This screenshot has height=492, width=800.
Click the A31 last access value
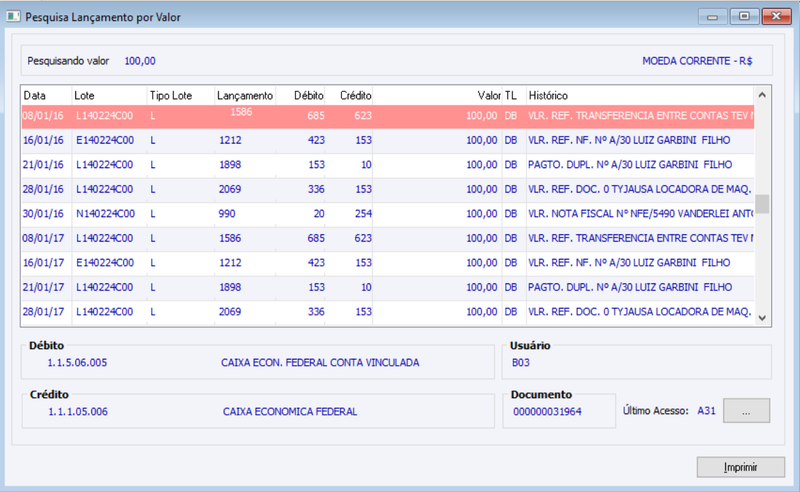tap(706, 411)
